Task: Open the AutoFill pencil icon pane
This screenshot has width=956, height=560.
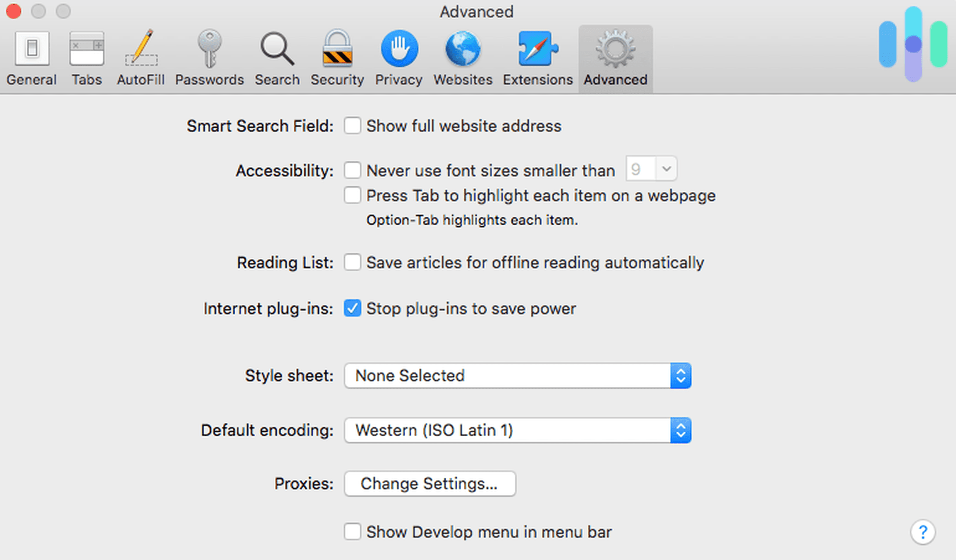Action: click(141, 58)
